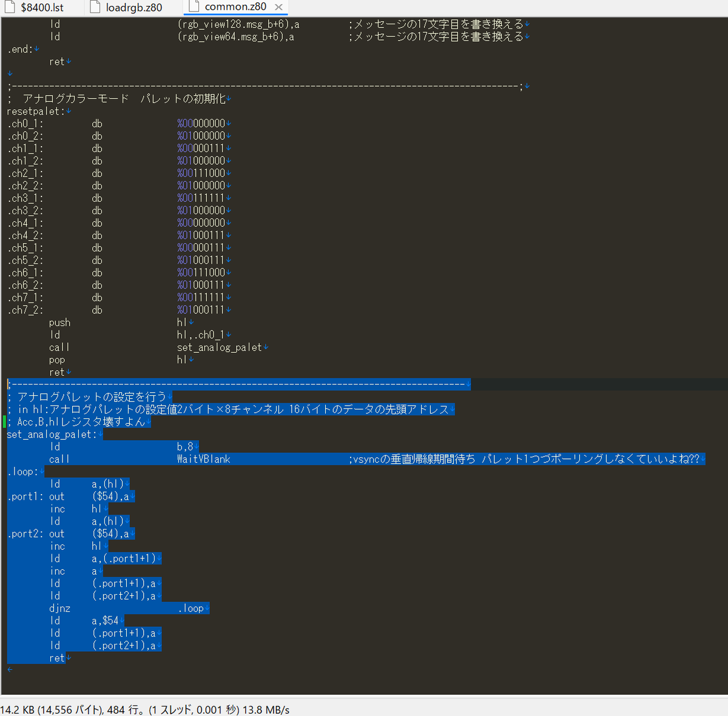Image resolution: width=728 pixels, height=716 pixels.
Task: Click the a,(.port1+1) operand
Action: 124,558
